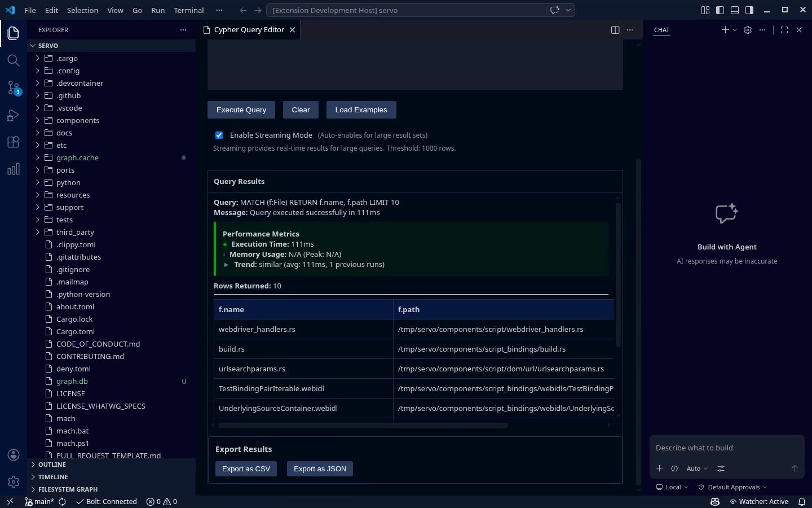Open the Terminal menu
The height and width of the screenshot is (508, 812).
pyautogui.click(x=189, y=10)
